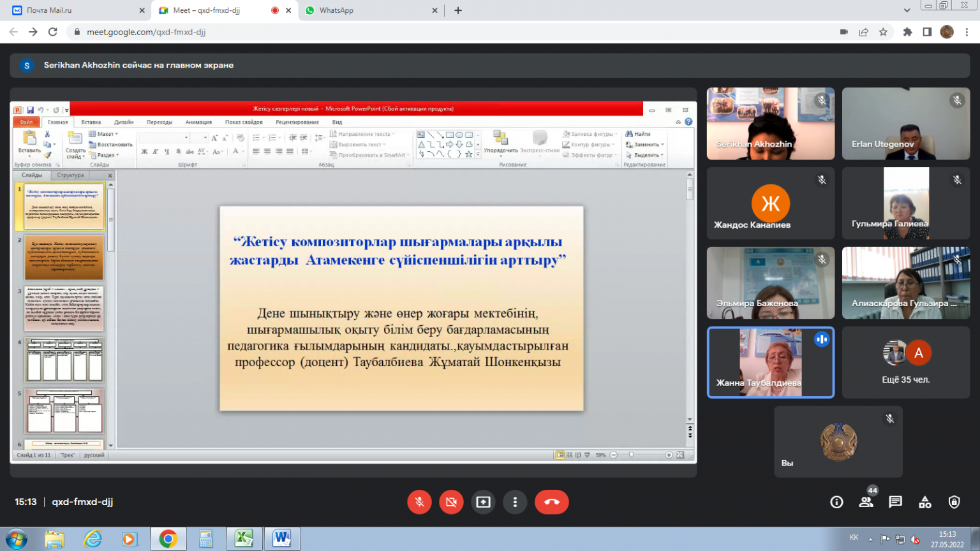Open host controls shield icon
Image resolution: width=980 pixels, height=551 pixels.
(x=954, y=503)
